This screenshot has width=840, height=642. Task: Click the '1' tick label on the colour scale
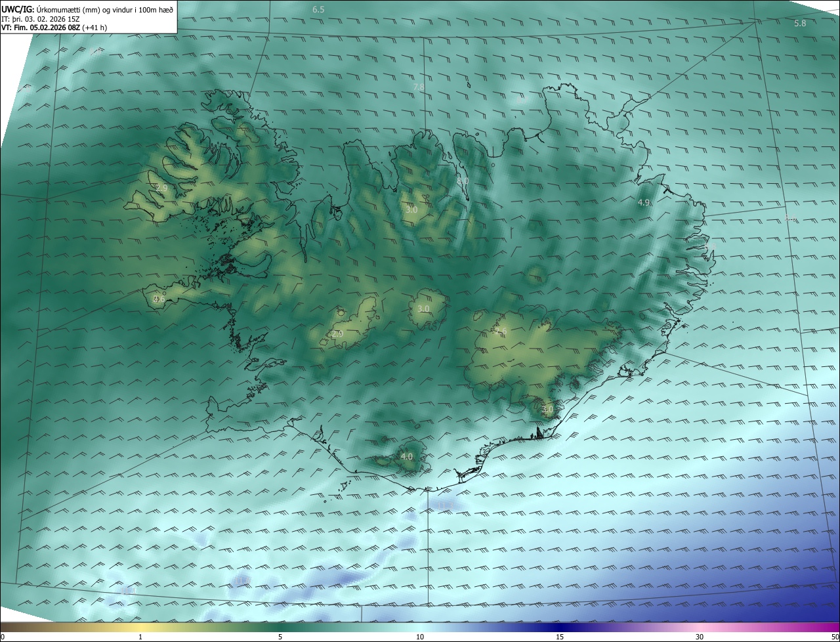tap(140, 637)
